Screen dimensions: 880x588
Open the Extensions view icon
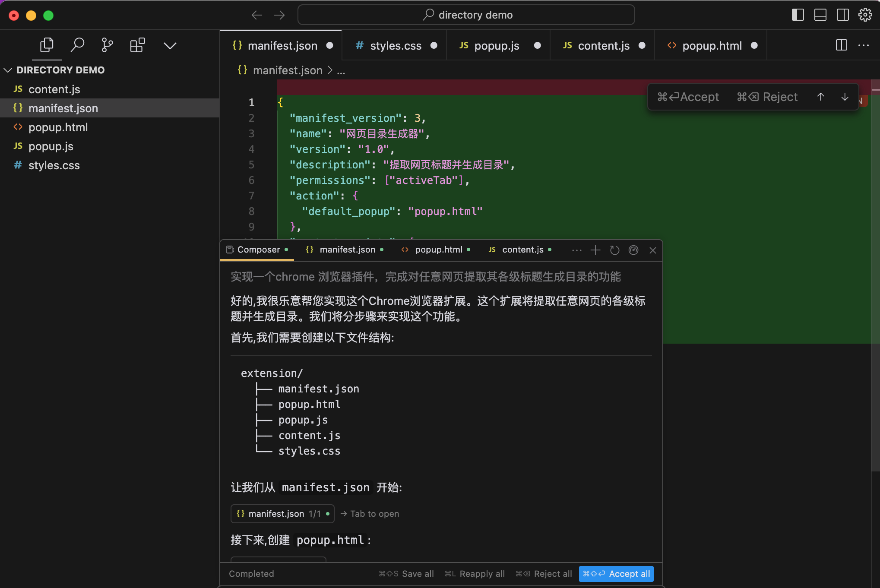coord(137,45)
